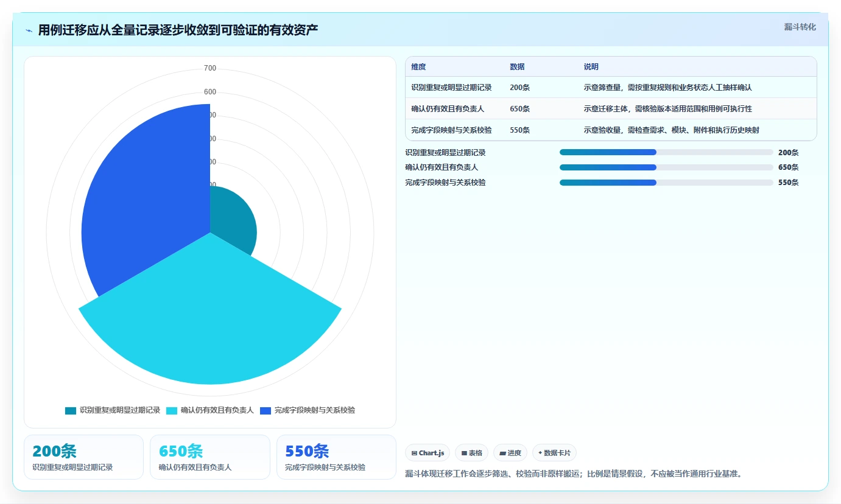Click the description starting 示意迁移主体
Viewport: 841px width, 504px height.
tap(667, 109)
